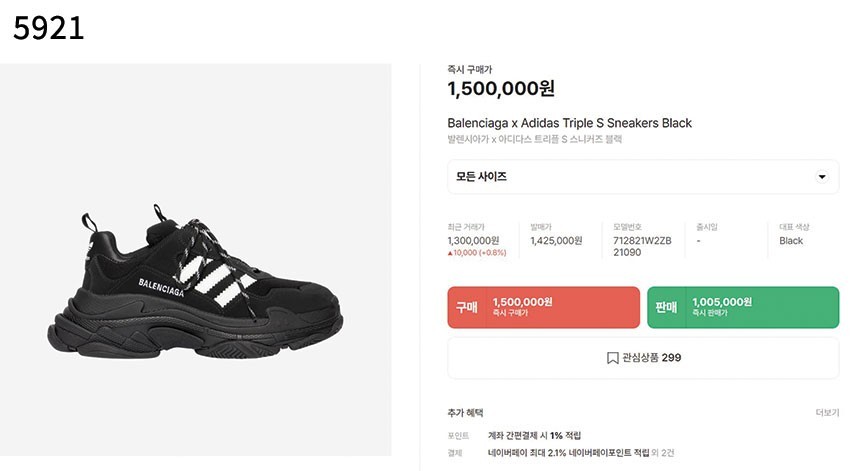The width and height of the screenshot is (860, 471).
Task: Click the Balenciaga x Adidas Triple S title
Action: (569, 123)
